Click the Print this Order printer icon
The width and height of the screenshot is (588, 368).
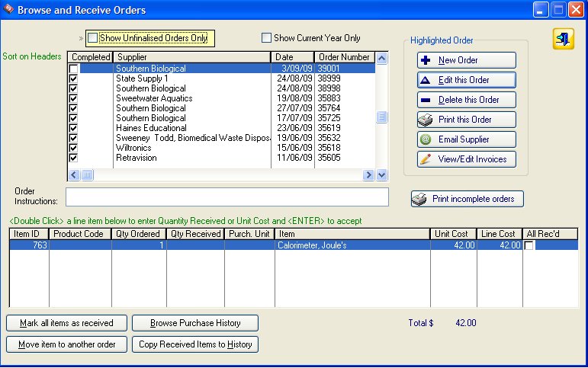point(426,120)
